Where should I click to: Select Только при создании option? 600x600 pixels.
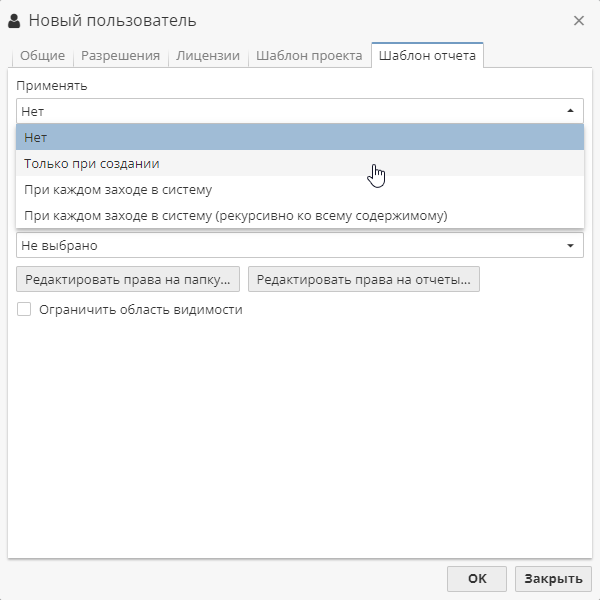(300, 163)
